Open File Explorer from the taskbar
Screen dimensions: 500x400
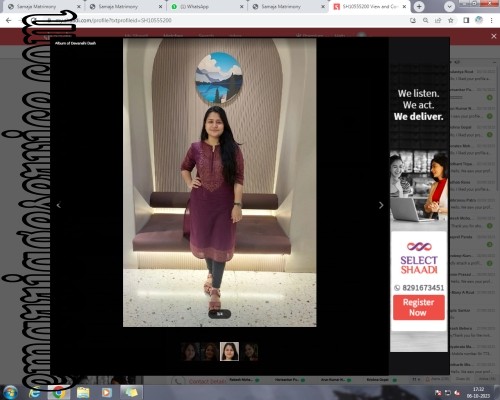point(83,392)
